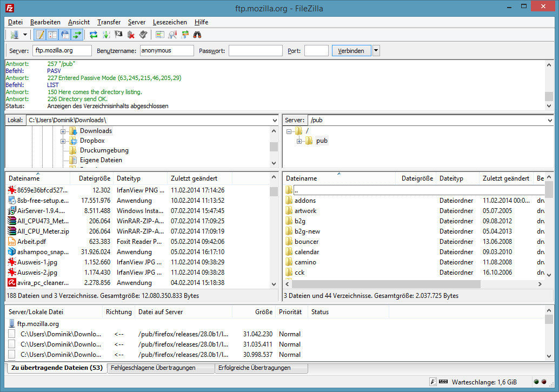Click the Benutzername input field
Viewport: 559px width, 392px height.
(167, 51)
